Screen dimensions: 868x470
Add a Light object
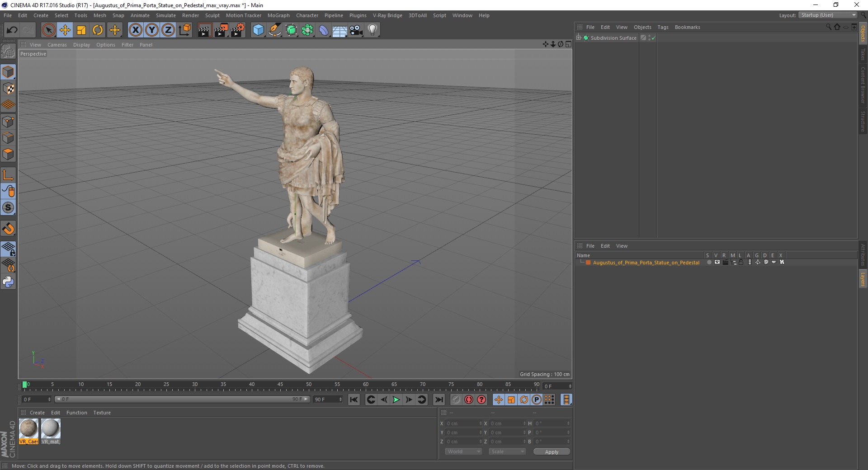tap(373, 30)
